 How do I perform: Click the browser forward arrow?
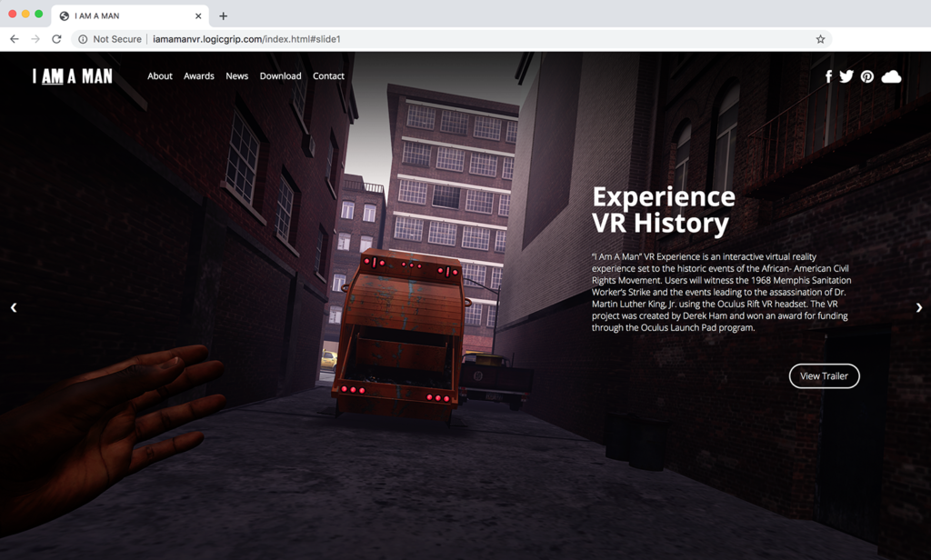pyautogui.click(x=35, y=39)
